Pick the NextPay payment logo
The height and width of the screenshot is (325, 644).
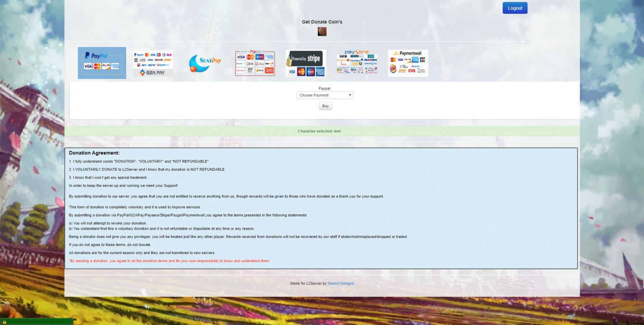(x=205, y=63)
